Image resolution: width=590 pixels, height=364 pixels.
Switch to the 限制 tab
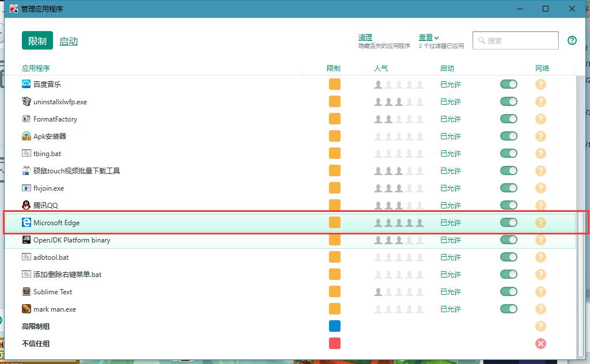click(37, 41)
